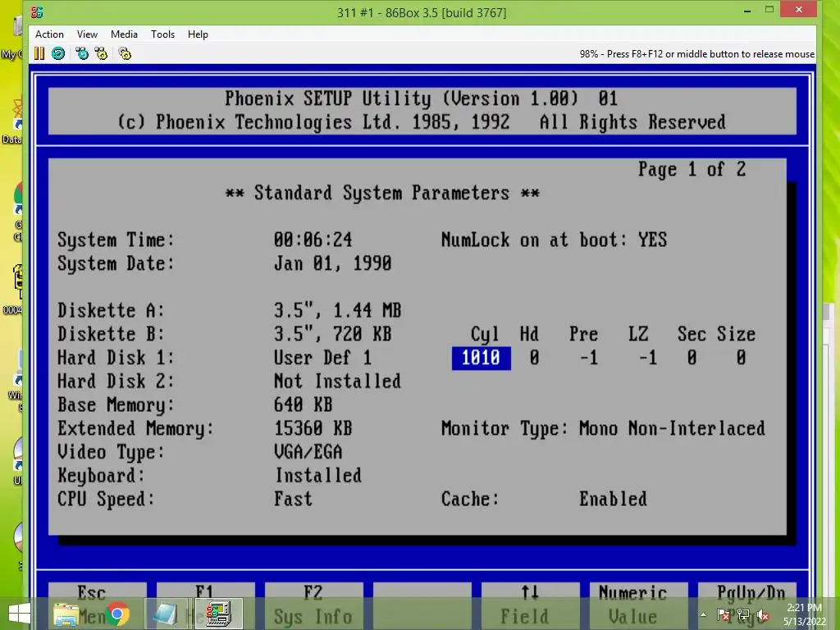The width and height of the screenshot is (840, 630).
Task: Show hidden tray icons arrow
Action: pos(703,614)
